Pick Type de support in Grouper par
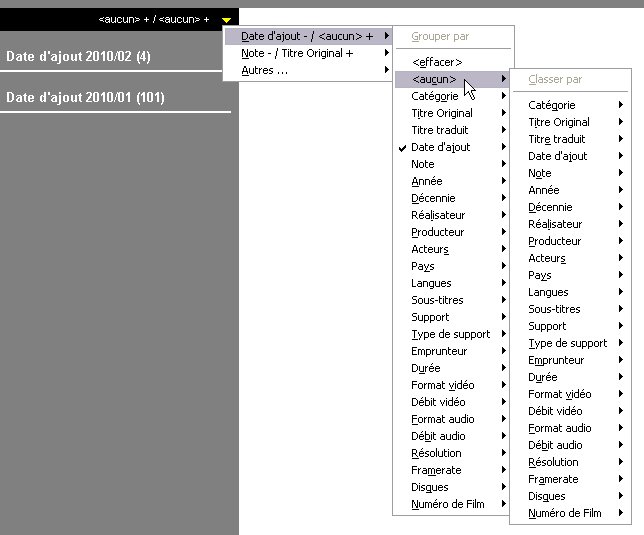 click(x=451, y=334)
